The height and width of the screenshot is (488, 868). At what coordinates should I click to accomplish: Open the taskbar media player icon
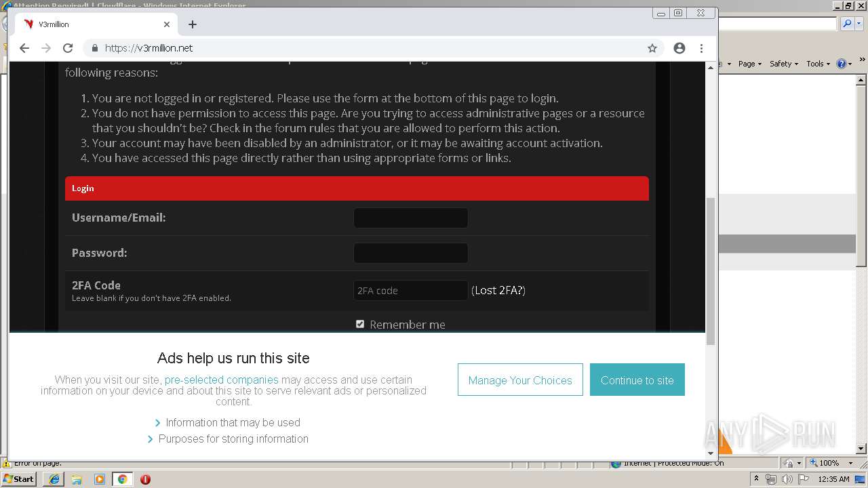point(100,479)
